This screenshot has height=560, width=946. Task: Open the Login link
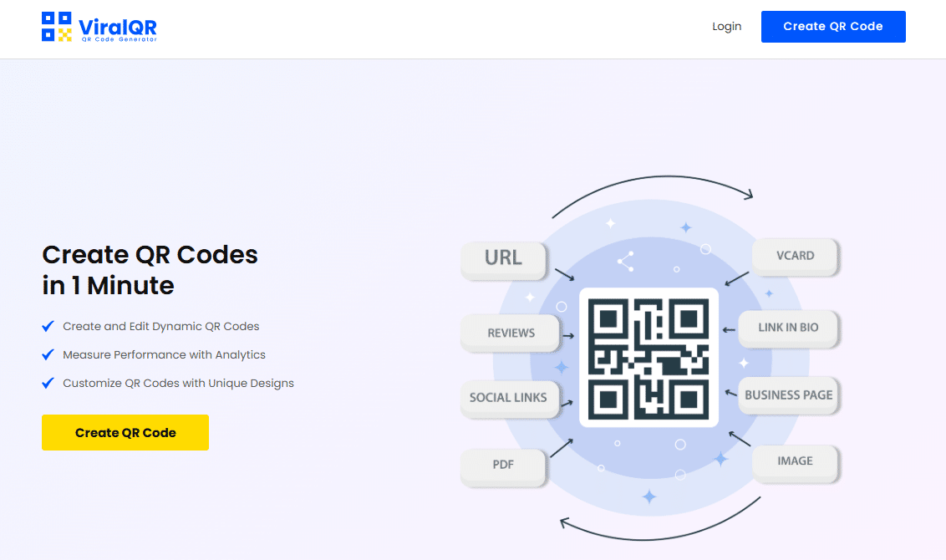pos(726,27)
